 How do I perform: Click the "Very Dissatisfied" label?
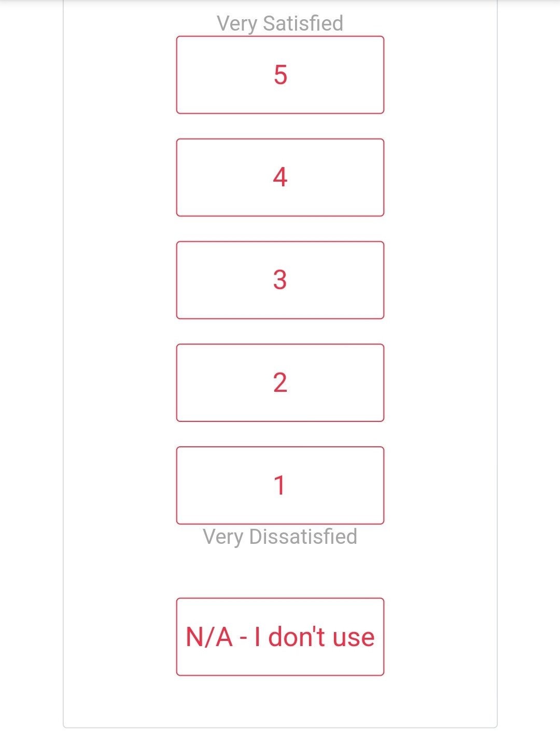(x=280, y=537)
